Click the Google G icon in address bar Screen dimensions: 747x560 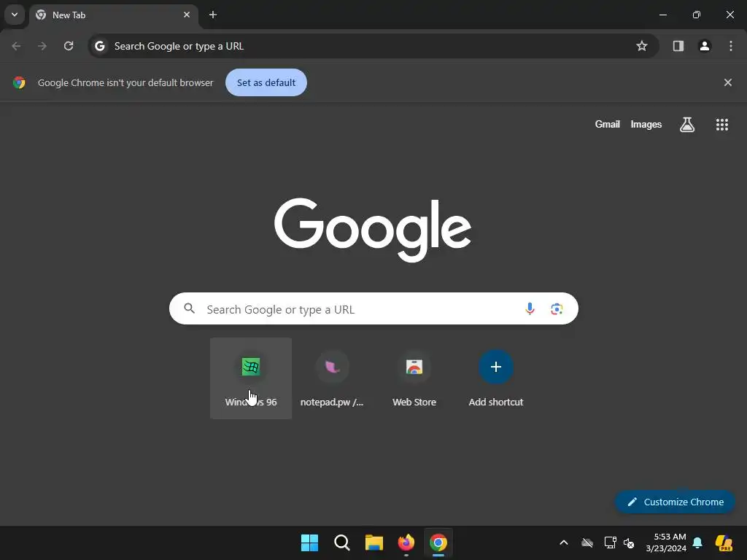click(x=99, y=46)
